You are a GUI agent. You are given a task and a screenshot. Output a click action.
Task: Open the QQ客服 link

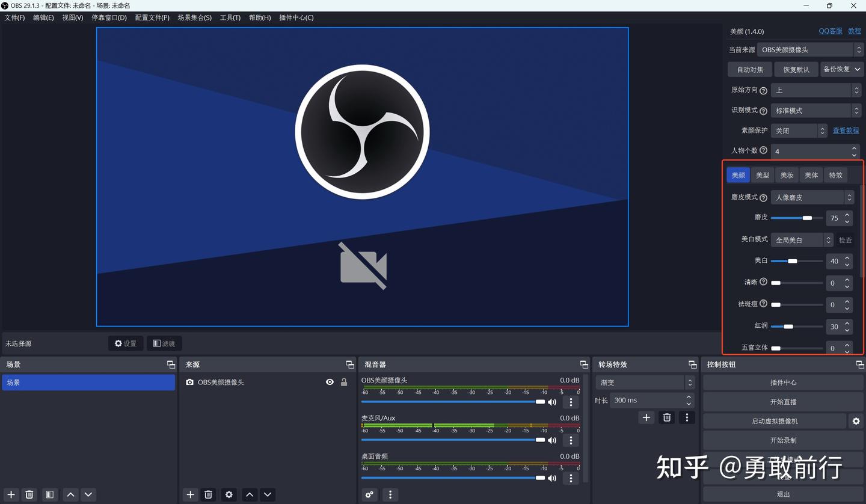click(x=831, y=31)
